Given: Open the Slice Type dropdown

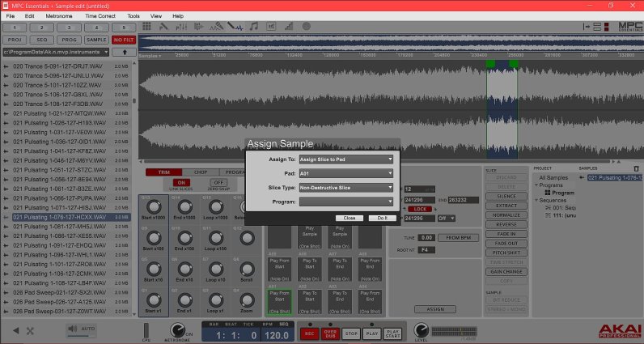Looking at the screenshot, I should [x=345, y=187].
